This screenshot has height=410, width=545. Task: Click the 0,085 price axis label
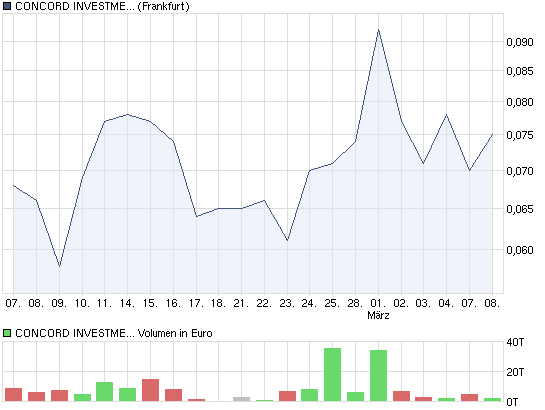point(520,71)
